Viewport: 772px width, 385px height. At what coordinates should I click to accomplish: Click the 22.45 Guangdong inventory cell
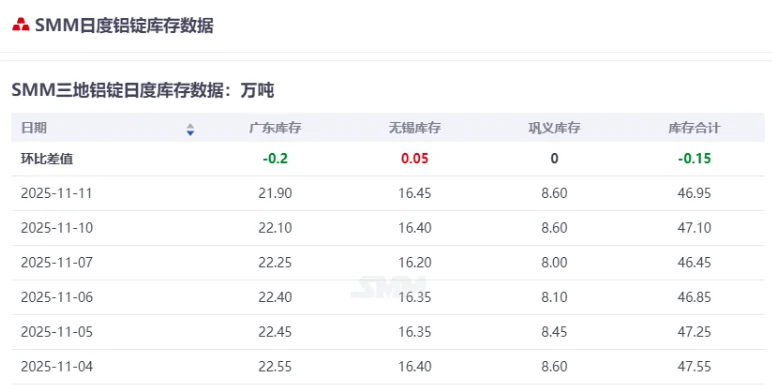click(275, 332)
